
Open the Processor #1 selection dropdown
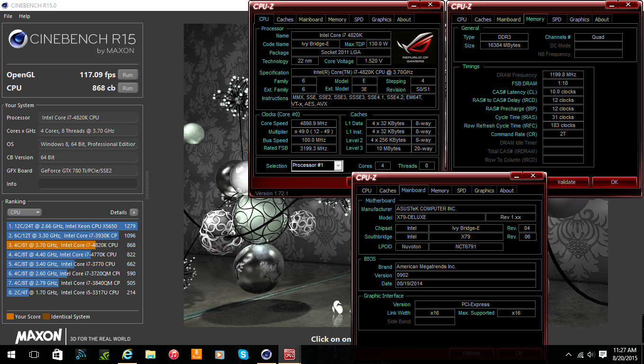click(317, 165)
